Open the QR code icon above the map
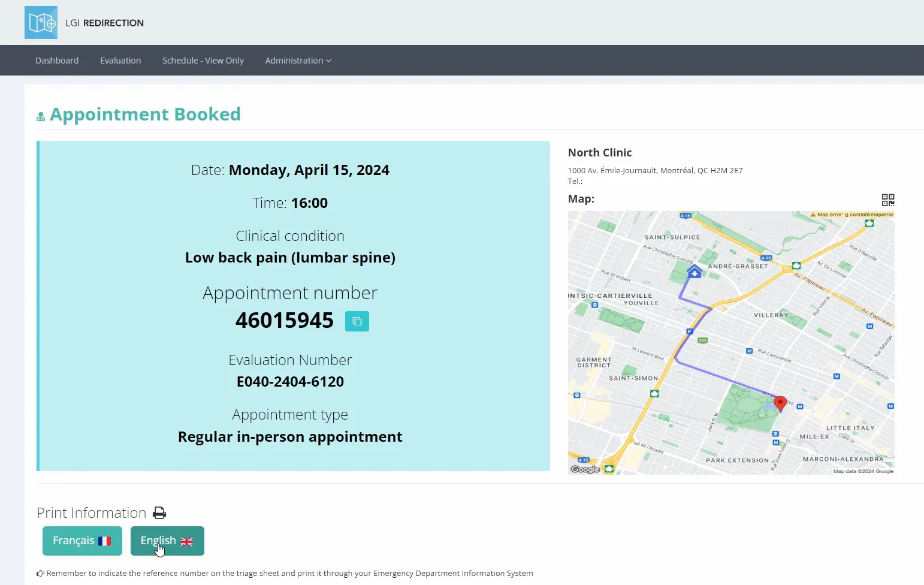The image size is (924, 585). [888, 200]
